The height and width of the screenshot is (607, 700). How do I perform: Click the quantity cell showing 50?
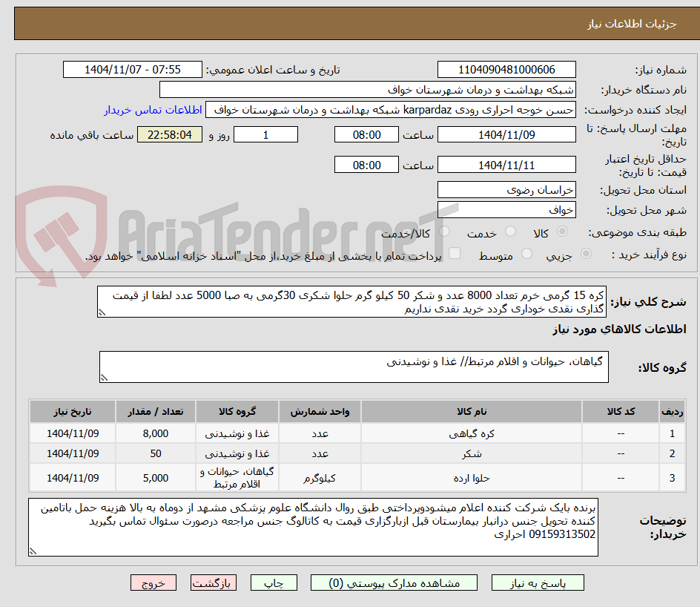pos(156,454)
